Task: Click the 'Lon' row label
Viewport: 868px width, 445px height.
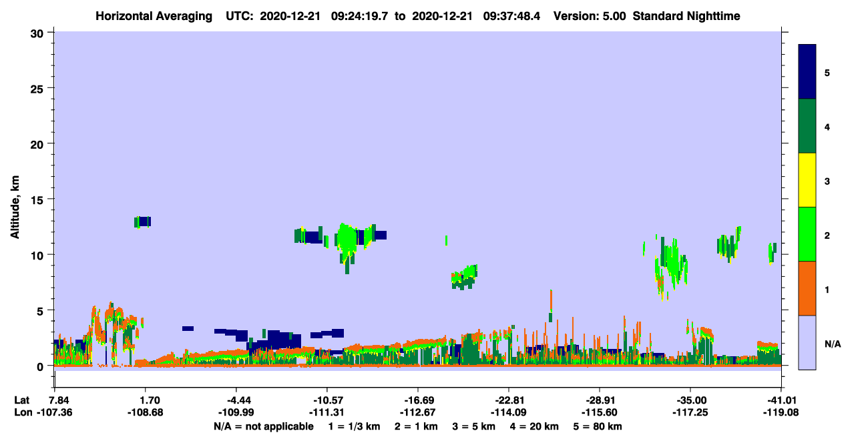Action: coord(22,412)
